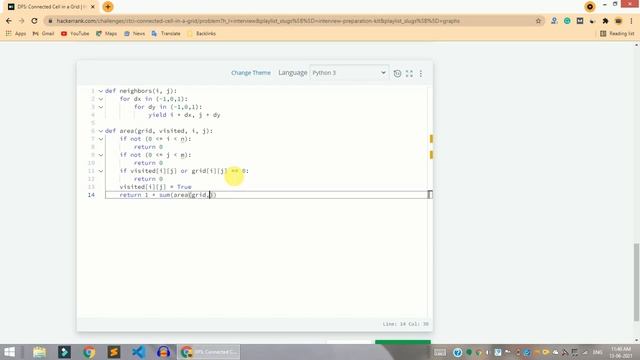Select the DFS: Connected Cell in a Grid tab

[x=51, y=7]
